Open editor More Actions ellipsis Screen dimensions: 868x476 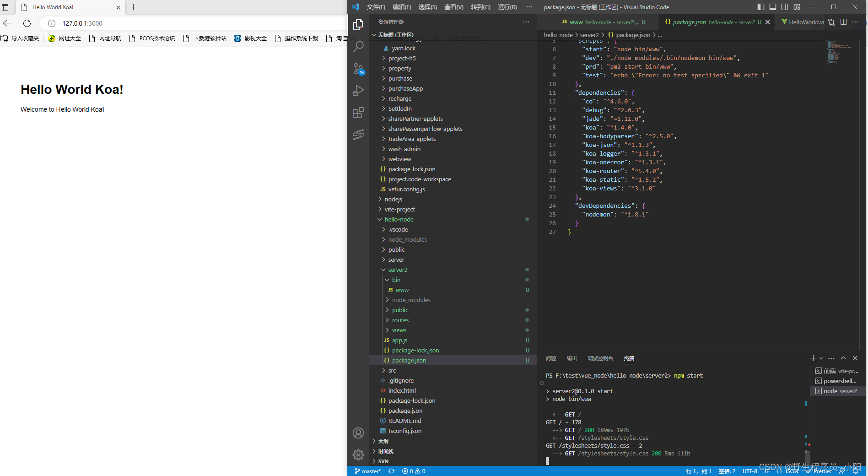click(855, 22)
